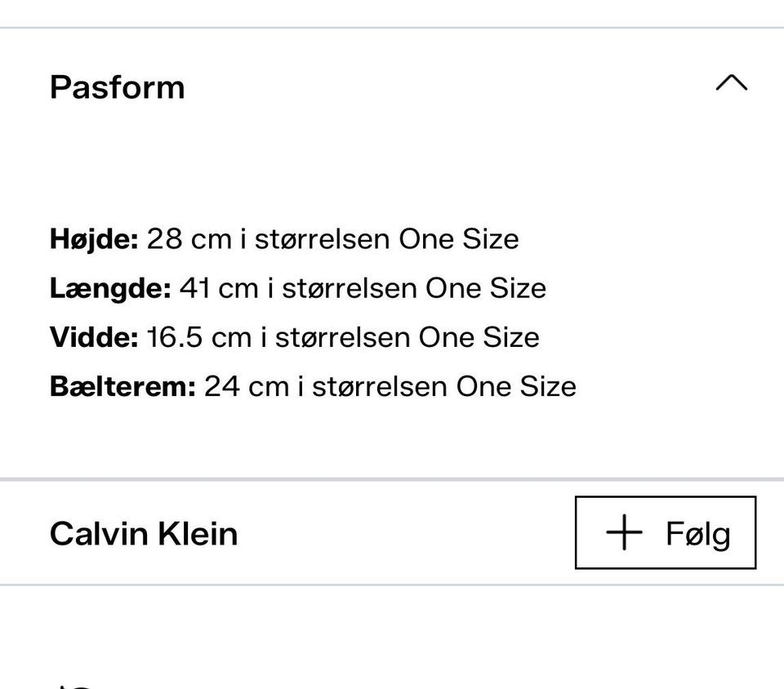Click the 16.5 cm width value

point(198,337)
